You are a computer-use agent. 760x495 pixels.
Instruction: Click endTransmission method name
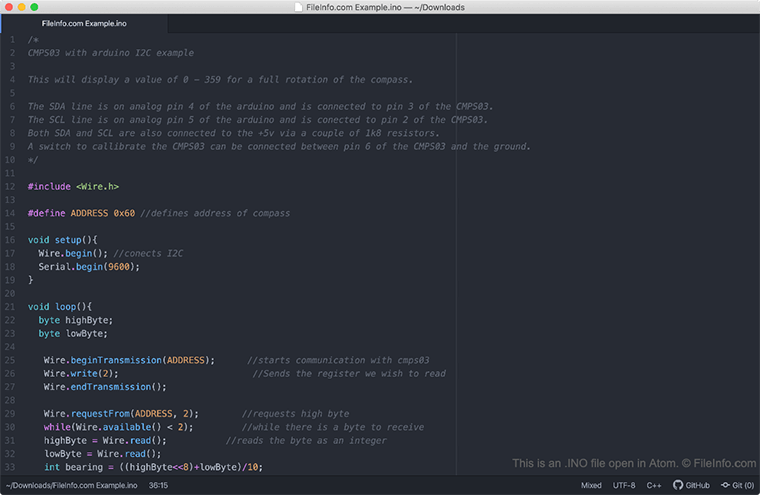pyautogui.click(x=111, y=387)
